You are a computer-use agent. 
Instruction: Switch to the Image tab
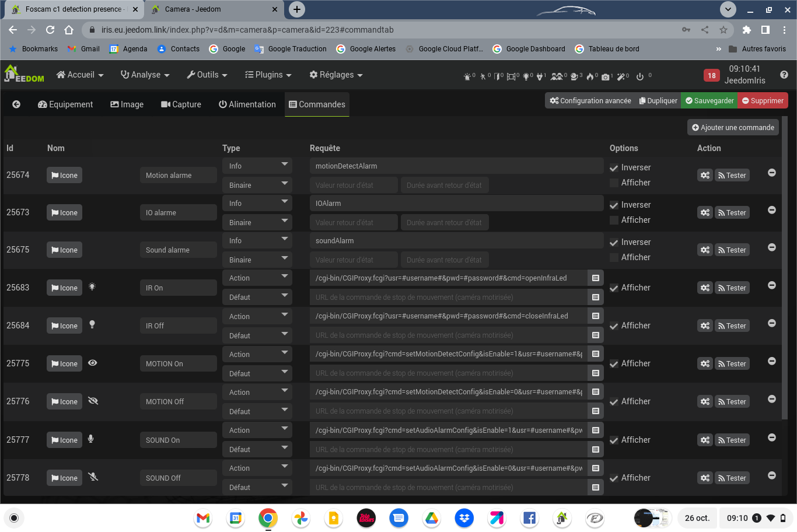(127, 104)
